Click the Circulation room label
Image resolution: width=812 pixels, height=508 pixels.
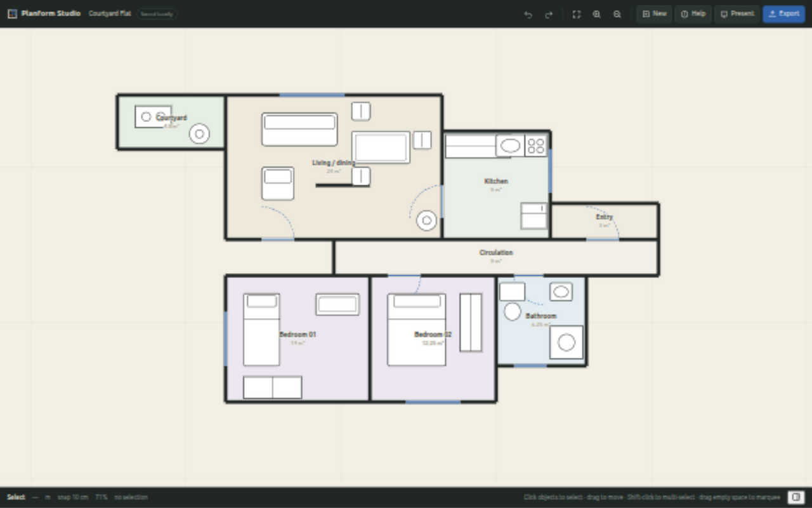496,252
